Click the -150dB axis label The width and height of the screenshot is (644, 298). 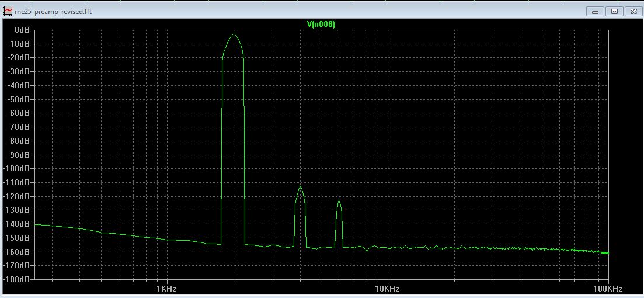[x=17, y=238]
